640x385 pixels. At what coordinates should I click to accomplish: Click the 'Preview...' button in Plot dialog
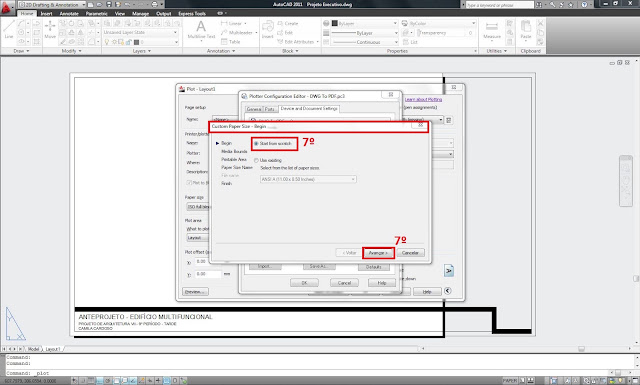coord(195,292)
